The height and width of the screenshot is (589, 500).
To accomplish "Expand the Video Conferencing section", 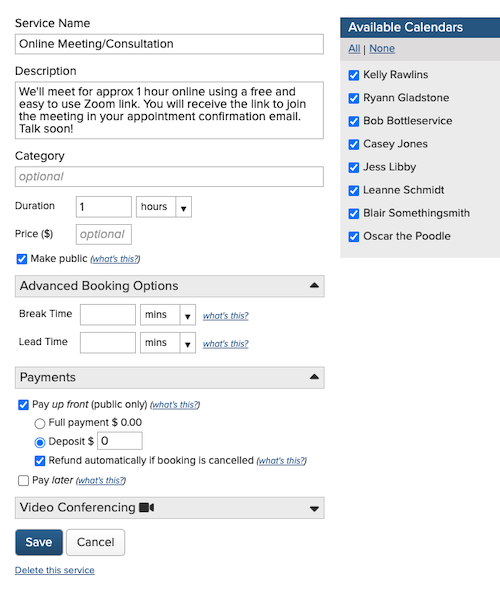I will (x=314, y=509).
